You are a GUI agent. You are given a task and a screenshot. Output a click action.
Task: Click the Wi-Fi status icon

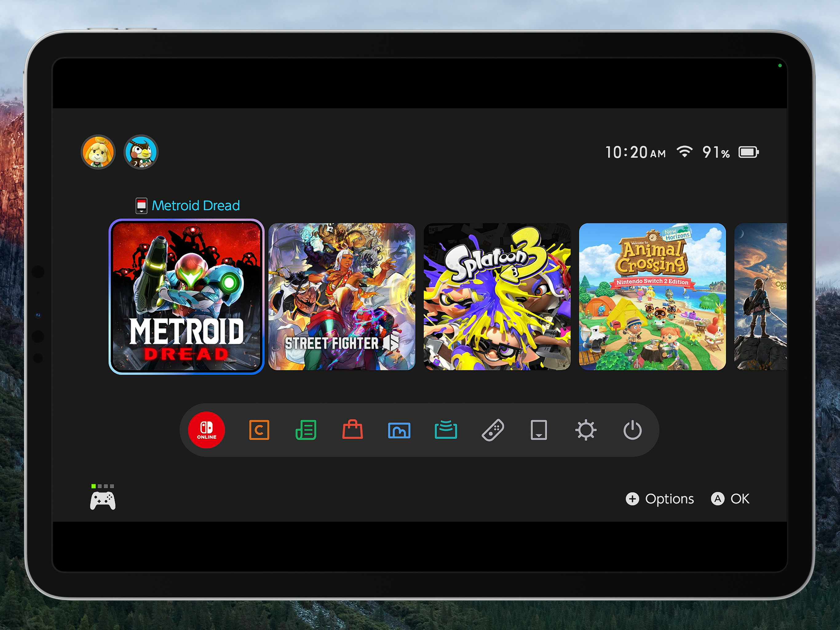tap(684, 152)
